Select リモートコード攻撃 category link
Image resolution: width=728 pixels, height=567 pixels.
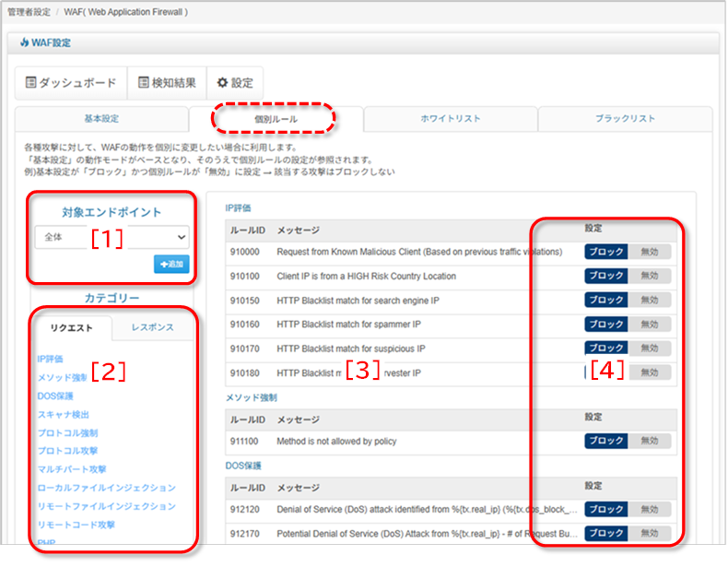point(76,525)
